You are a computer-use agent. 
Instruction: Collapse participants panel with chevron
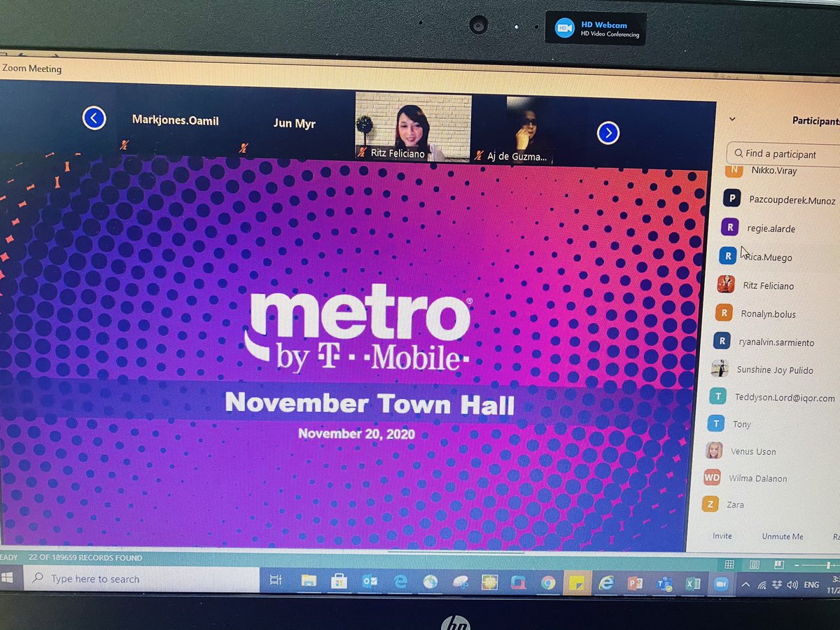(x=732, y=119)
